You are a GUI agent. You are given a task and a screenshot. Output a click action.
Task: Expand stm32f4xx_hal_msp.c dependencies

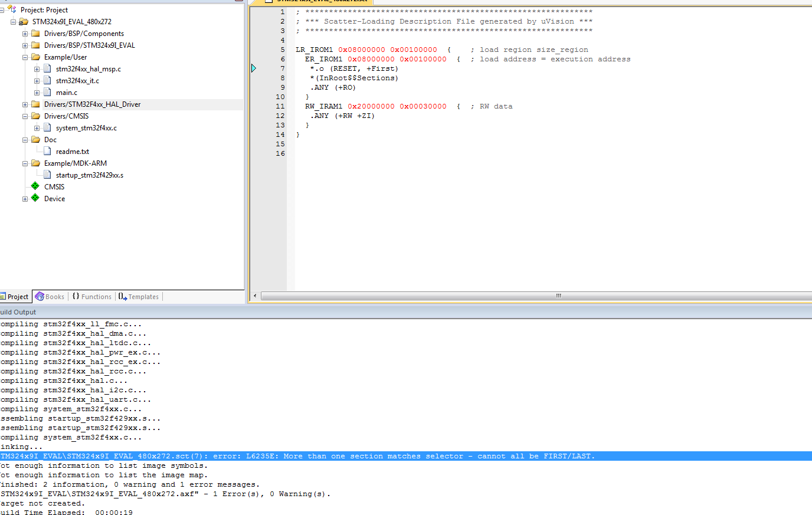[x=37, y=69]
